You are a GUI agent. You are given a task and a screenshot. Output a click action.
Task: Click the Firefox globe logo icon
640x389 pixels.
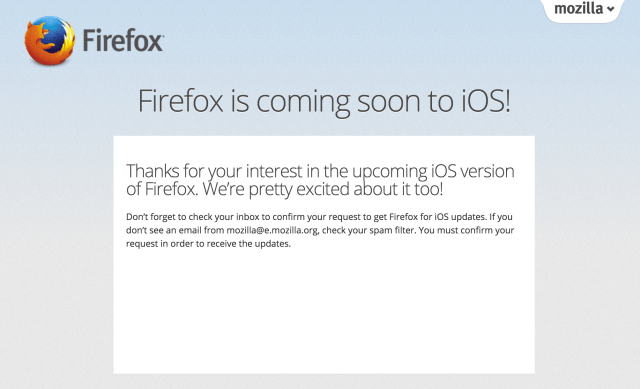50,40
